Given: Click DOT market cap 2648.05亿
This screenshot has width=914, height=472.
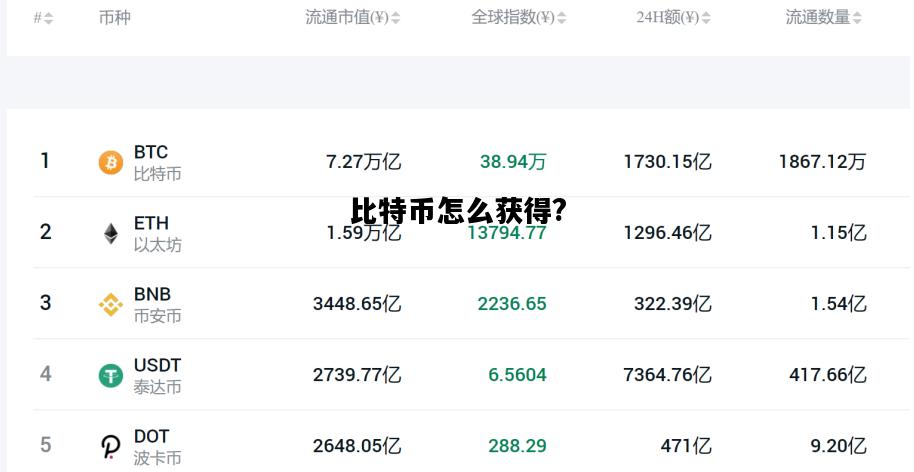Looking at the screenshot, I should pos(357,446).
